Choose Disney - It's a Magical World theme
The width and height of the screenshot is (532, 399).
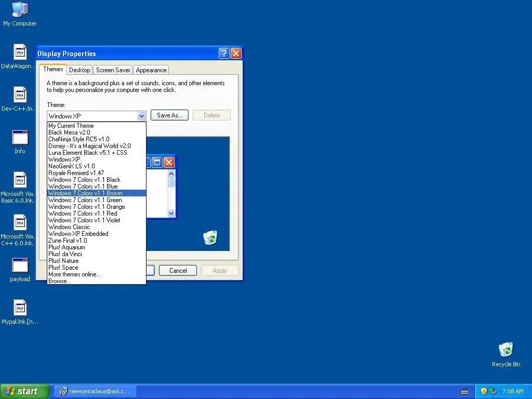[x=96, y=146]
